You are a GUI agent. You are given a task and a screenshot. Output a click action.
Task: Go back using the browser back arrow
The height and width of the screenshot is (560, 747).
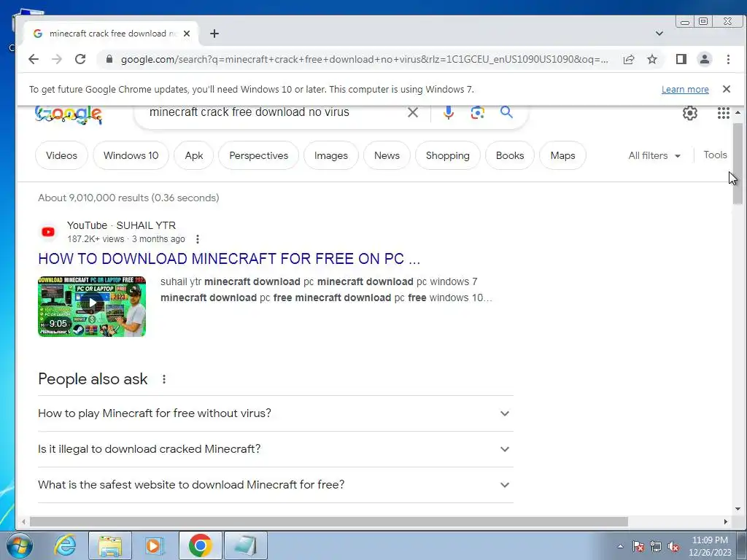click(x=34, y=59)
